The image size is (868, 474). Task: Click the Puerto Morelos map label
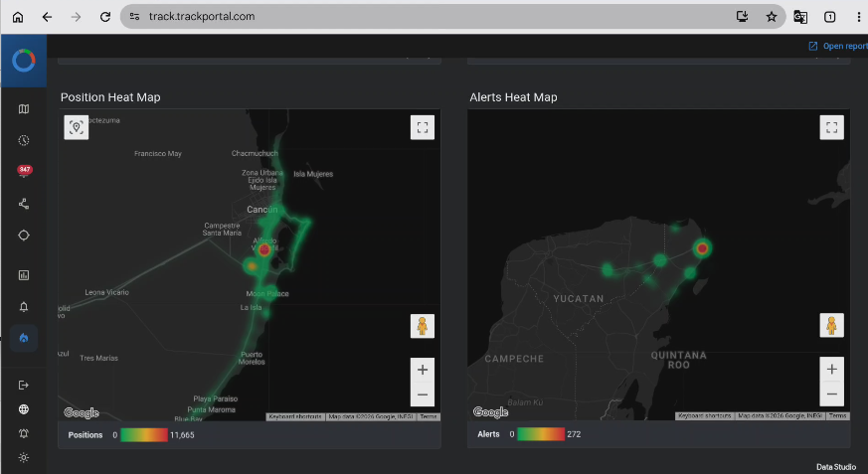coord(252,358)
